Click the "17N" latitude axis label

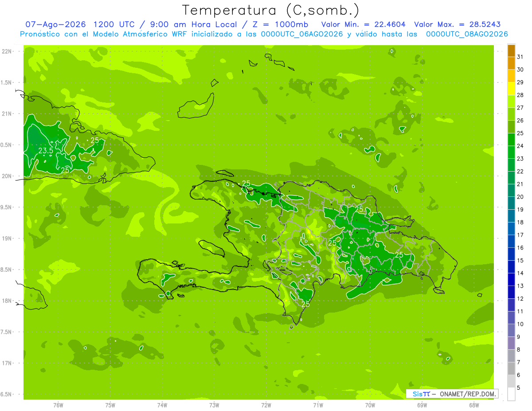click(x=6, y=363)
